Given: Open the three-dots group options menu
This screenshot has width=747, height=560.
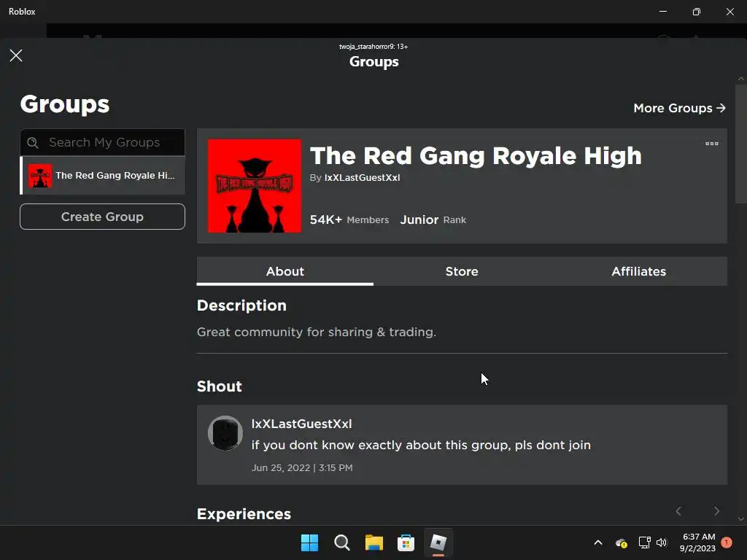Looking at the screenshot, I should 712,144.
